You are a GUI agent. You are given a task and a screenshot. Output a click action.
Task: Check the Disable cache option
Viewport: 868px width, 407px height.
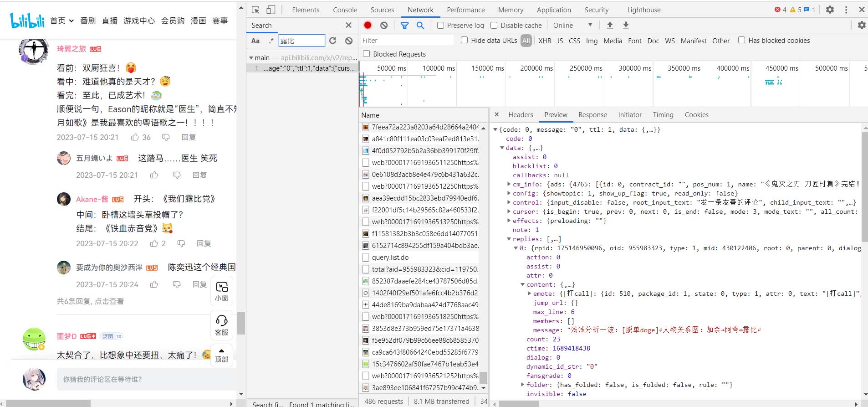pos(494,26)
